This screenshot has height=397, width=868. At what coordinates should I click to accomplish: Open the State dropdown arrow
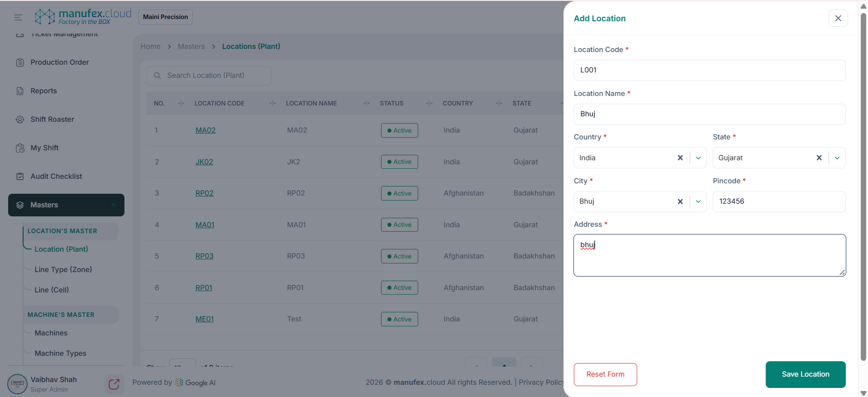837,158
